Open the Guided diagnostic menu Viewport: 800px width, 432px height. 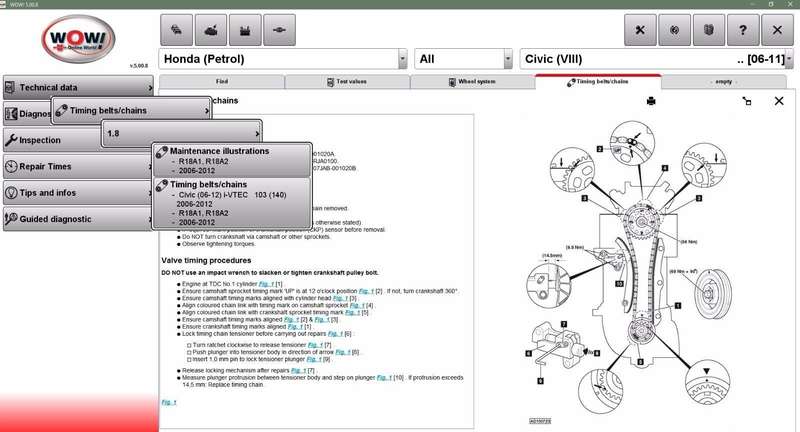pyautogui.click(x=78, y=219)
